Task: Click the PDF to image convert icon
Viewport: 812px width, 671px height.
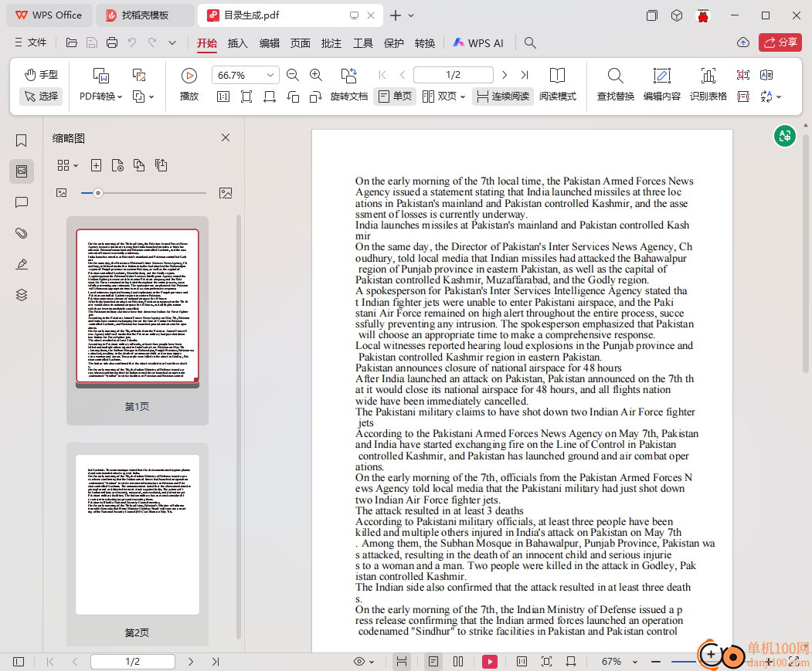Action: click(139, 76)
